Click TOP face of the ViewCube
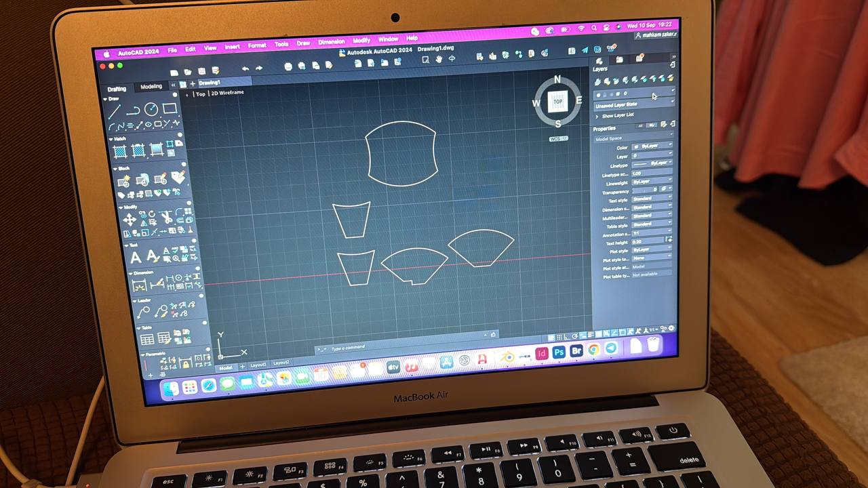Viewport: 868px width, 488px height. pos(557,102)
